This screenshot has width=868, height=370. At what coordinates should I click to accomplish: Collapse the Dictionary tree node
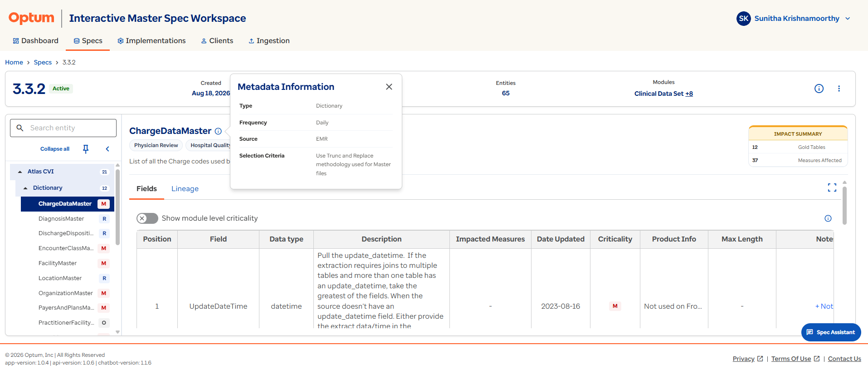point(25,188)
